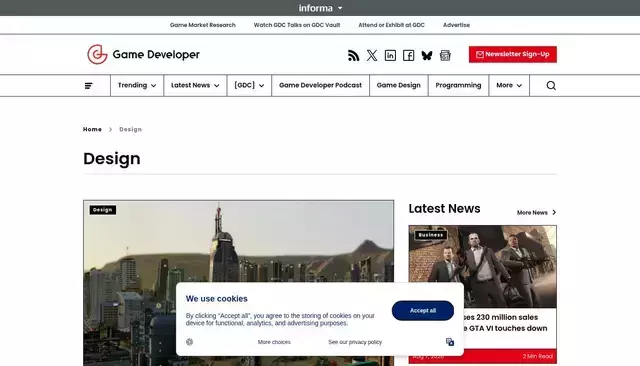Open Game Design nav item
The image size is (640, 366).
point(398,85)
